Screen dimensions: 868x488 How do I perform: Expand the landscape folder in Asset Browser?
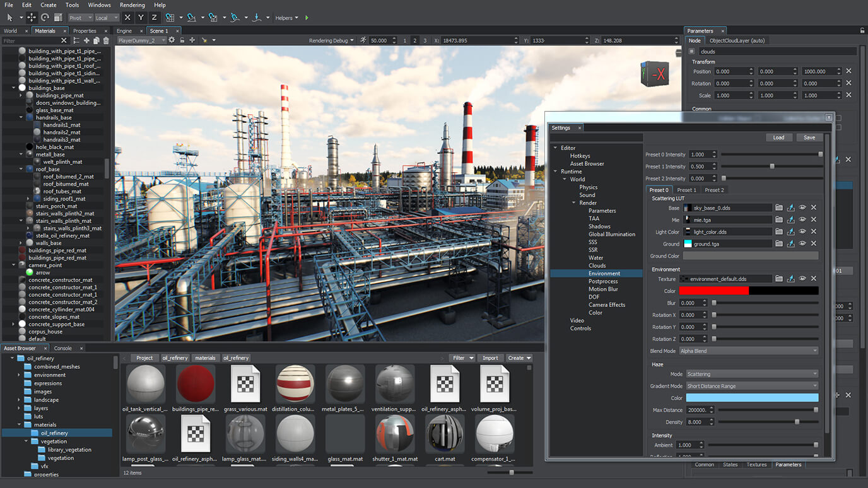click(20, 400)
